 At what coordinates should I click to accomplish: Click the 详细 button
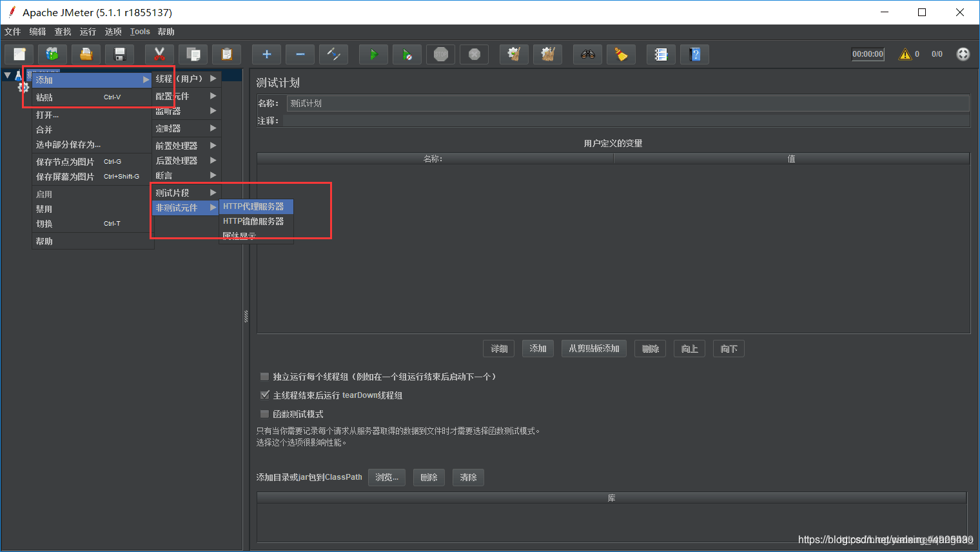pos(499,349)
